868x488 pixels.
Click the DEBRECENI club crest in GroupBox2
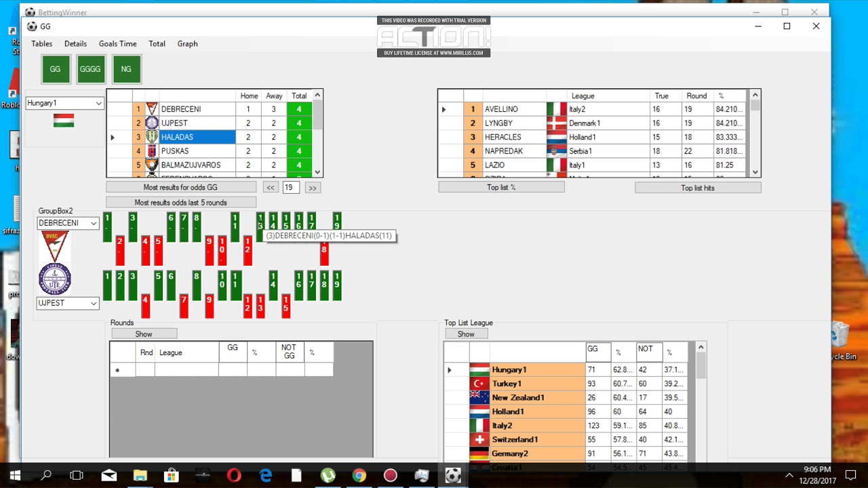(x=55, y=247)
